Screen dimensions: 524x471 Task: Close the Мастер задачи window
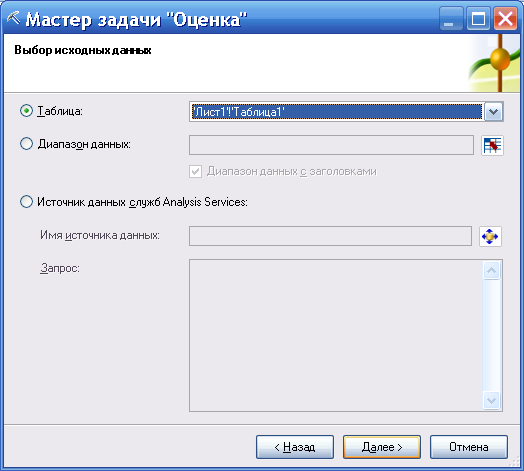pos(505,18)
